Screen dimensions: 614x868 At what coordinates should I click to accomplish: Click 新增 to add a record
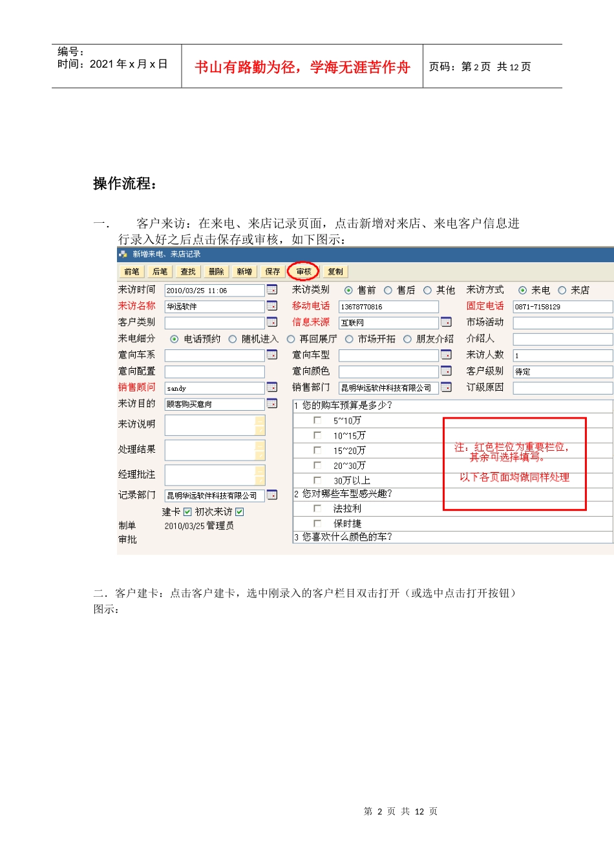point(244,272)
